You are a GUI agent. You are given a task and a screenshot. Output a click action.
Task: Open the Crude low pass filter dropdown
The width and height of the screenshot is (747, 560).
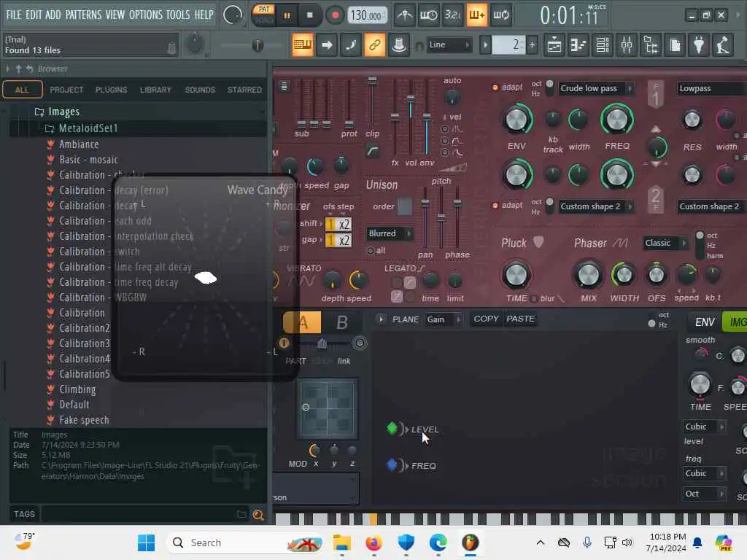[595, 88]
